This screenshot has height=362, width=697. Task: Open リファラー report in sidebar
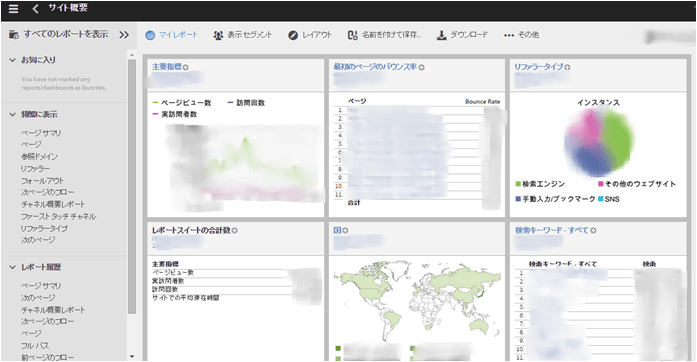(x=35, y=169)
